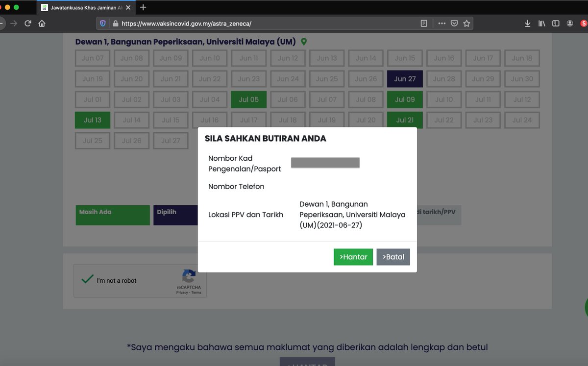The width and height of the screenshot is (588, 366).
Task: Click the Jul 12 date box
Action: pyautogui.click(x=522, y=99)
